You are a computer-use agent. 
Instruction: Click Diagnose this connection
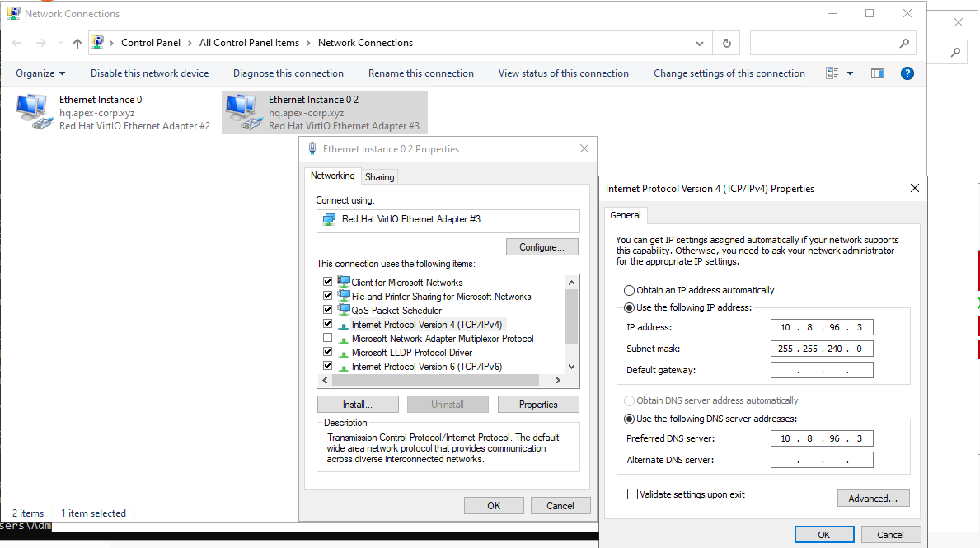point(288,73)
